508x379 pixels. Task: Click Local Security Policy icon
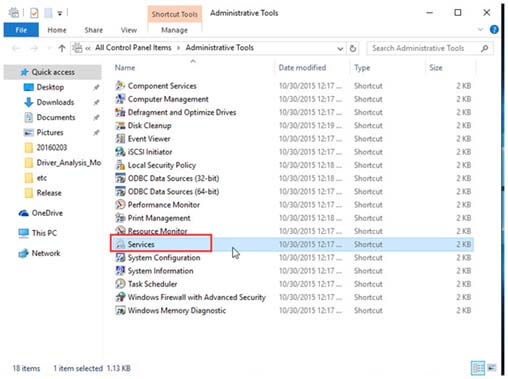click(120, 165)
